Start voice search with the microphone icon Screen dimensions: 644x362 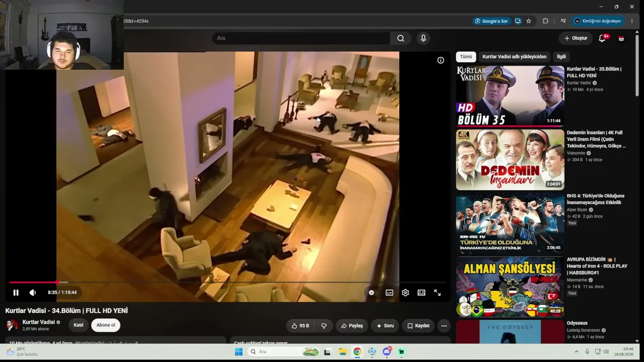pos(423,38)
